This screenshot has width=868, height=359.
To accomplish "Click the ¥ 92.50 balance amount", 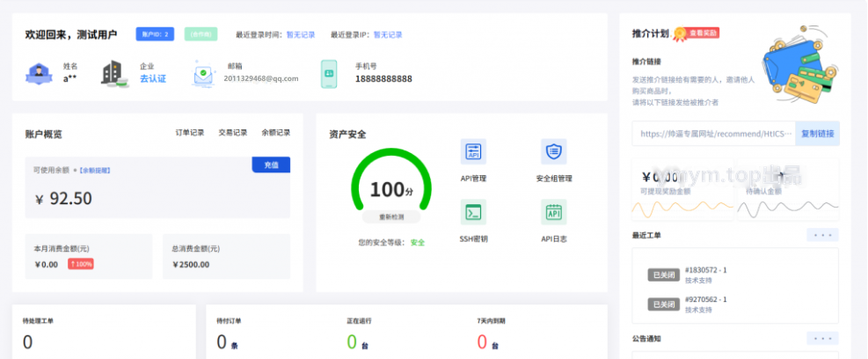I will click(x=63, y=198).
